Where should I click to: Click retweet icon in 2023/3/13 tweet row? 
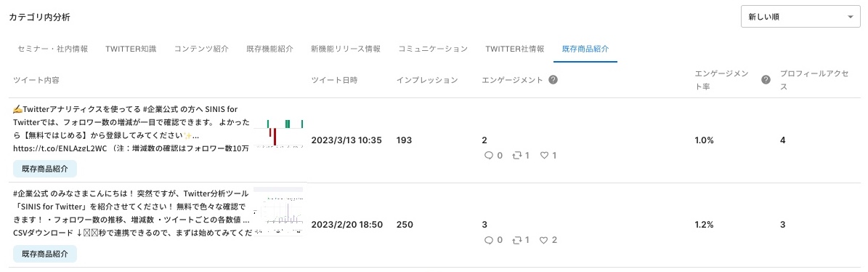[x=517, y=156]
